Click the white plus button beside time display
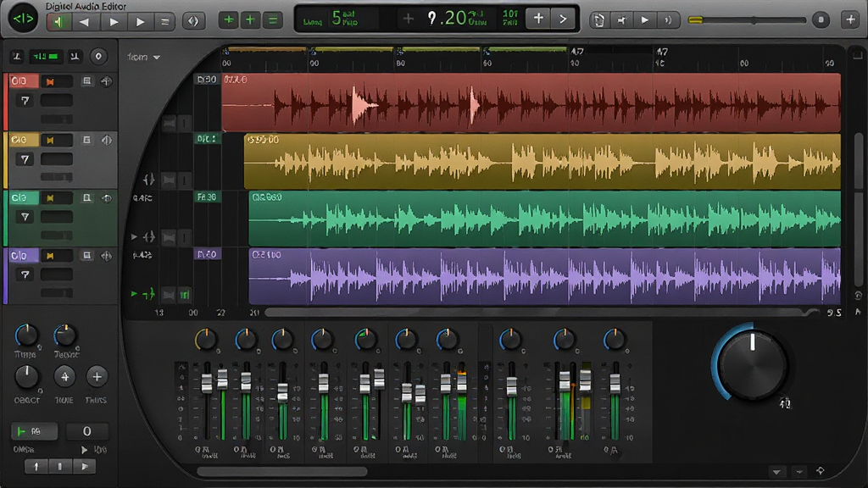 (x=538, y=19)
